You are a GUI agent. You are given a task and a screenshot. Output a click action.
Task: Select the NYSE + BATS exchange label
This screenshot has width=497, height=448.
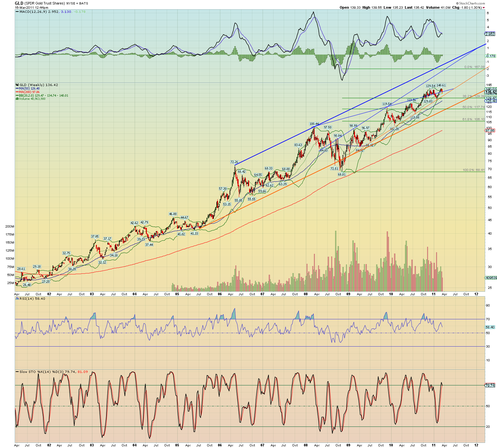click(77, 3)
